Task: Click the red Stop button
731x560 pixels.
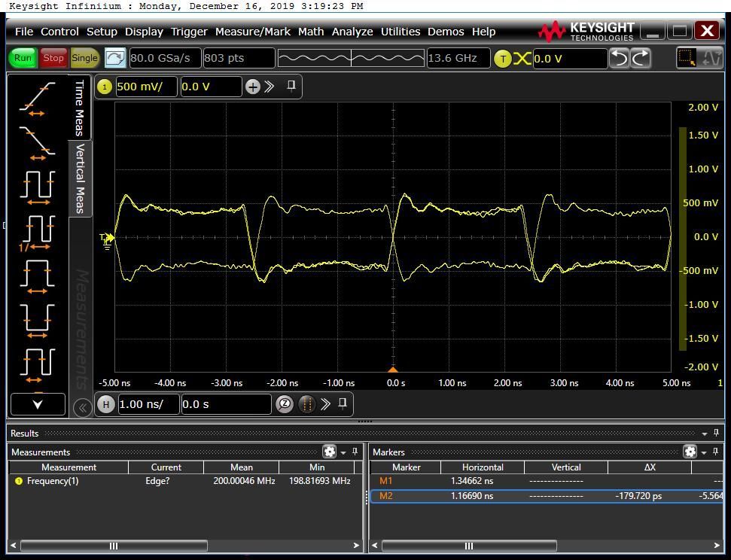Action: 53,58
